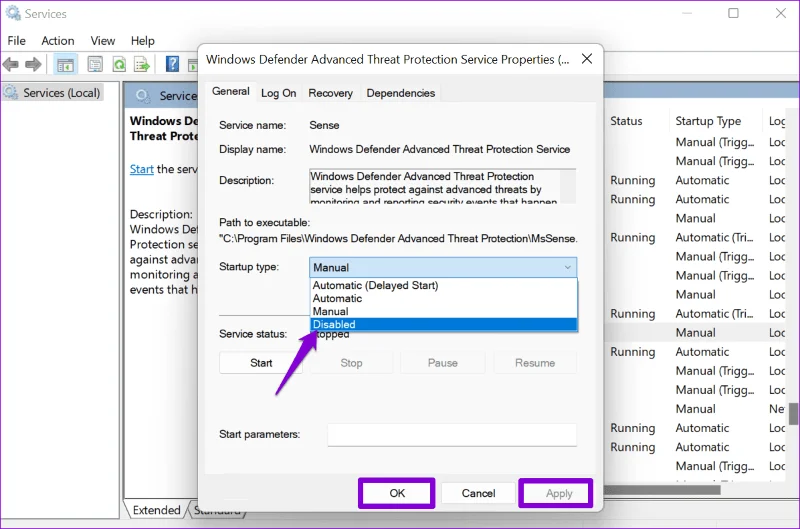
Task: Click the Start service button
Action: point(261,363)
